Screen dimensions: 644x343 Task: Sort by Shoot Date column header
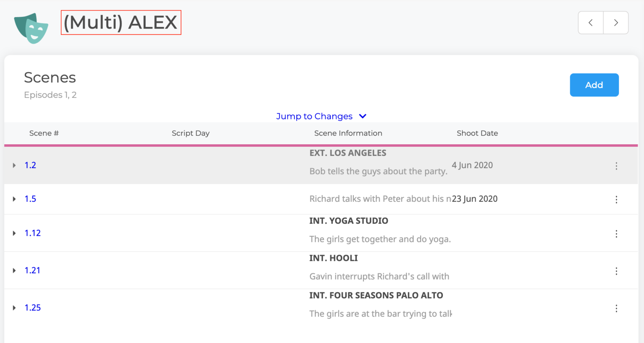477,133
